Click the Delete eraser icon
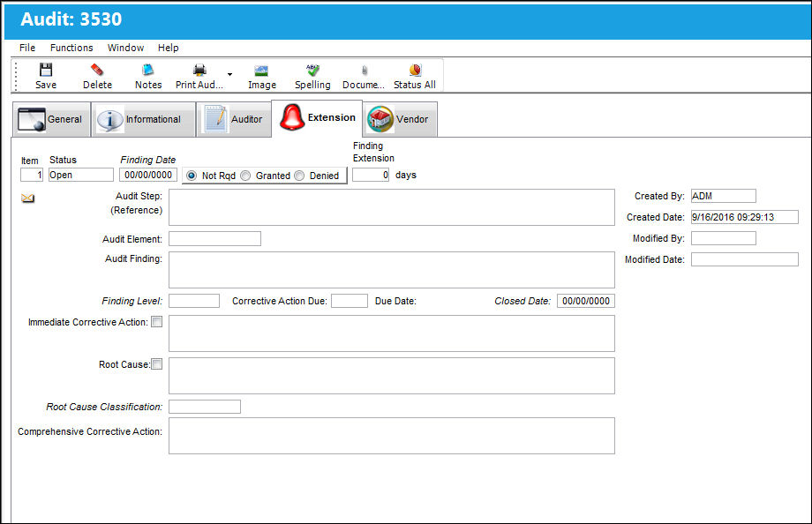 [x=97, y=70]
